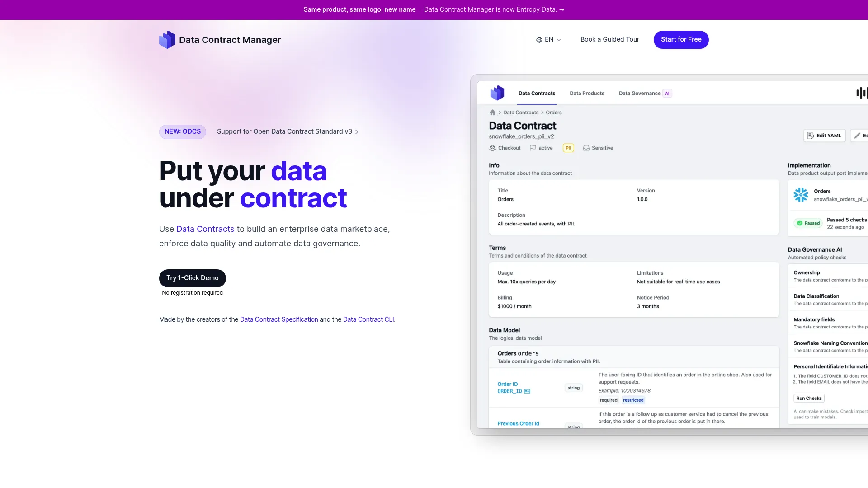Click the Previous Order Id field link
Screen dimensions: 868x488
coord(518,423)
